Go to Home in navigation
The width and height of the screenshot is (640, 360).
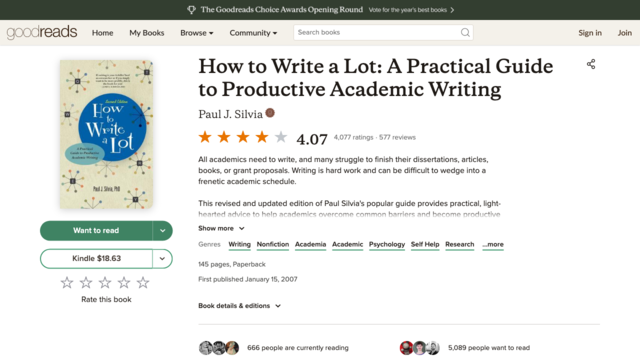[102, 33]
